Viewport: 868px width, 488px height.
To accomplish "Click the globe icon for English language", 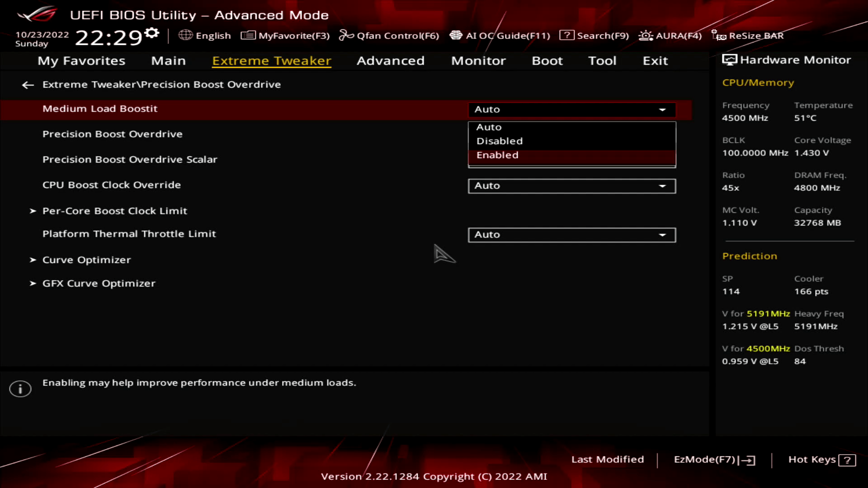I will pyautogui.click(x=185, y=35).
